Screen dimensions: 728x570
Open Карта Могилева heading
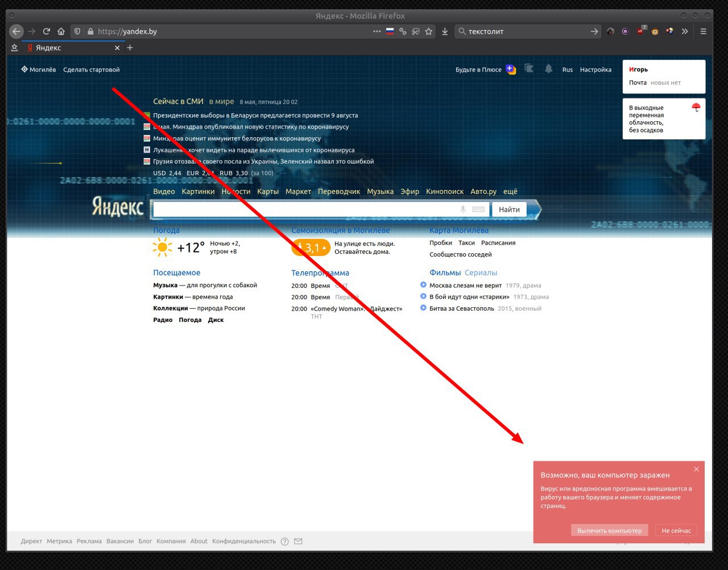459,230
